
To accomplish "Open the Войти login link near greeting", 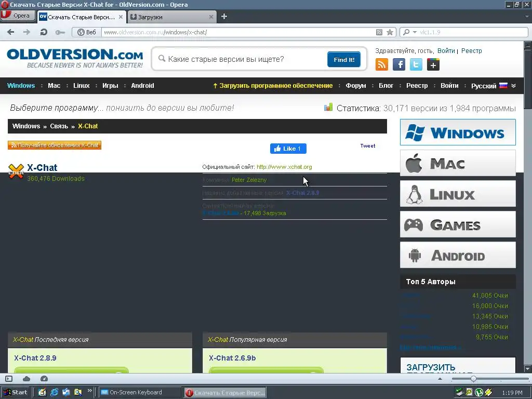I will [446, 51].
